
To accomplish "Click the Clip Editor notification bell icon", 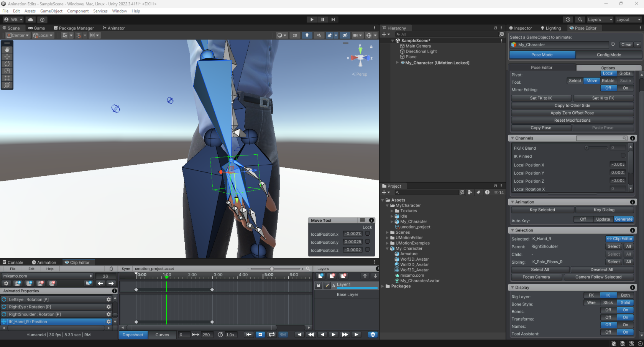I will [111, 269].
